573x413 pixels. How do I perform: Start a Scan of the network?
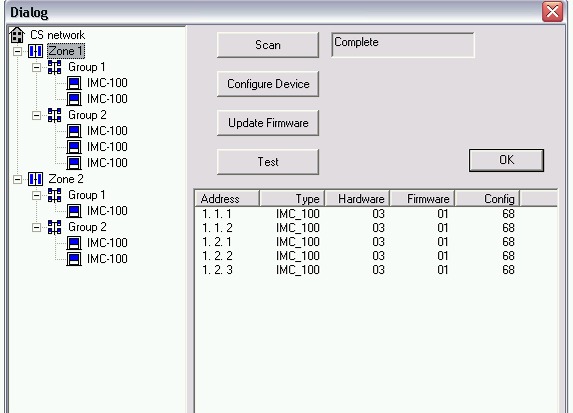pos(268,45)
